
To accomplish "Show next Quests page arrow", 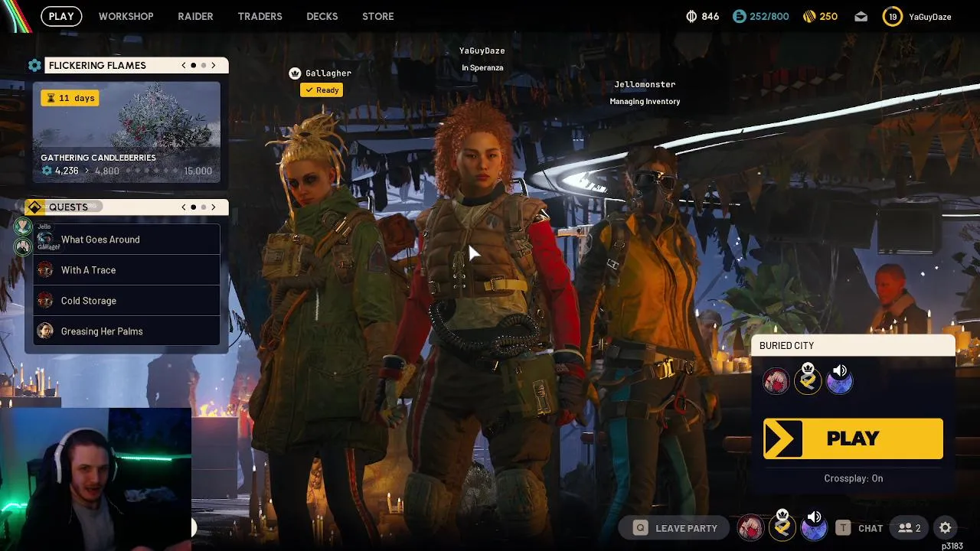I will click(x=214, y=207).
